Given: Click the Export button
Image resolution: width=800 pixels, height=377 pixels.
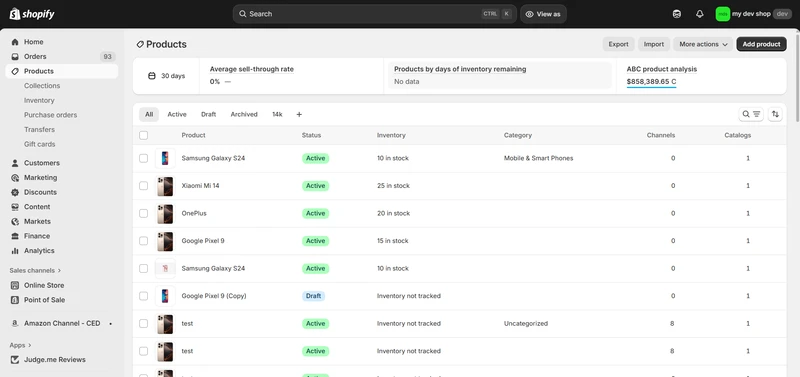Looking at the screenshot, I should [x=618, y=44].
